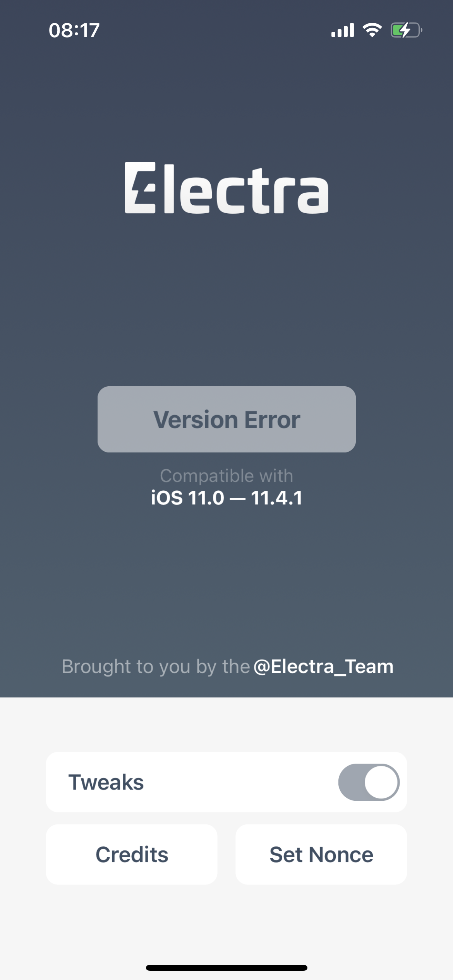Tap the 08:17 clock
This screenshot has width=453, height=980.
[x=74, y=31]
